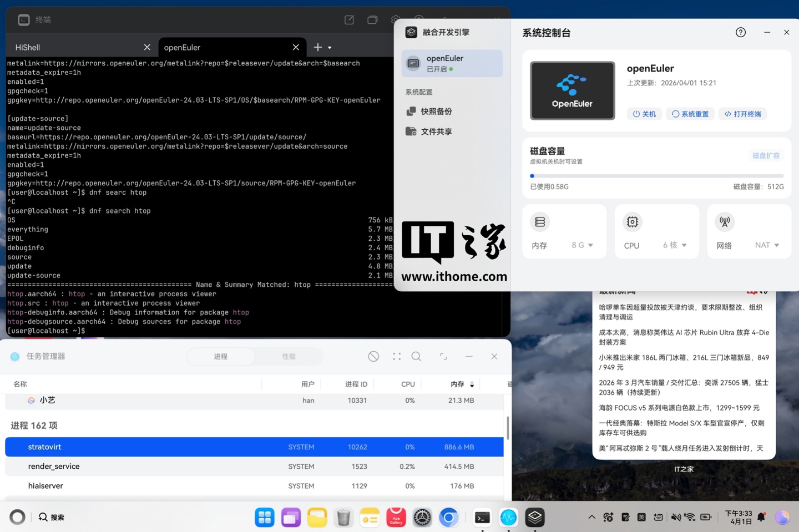Click the 打开终端 button
Screen dimensions: 799x532
coord(742,114)
